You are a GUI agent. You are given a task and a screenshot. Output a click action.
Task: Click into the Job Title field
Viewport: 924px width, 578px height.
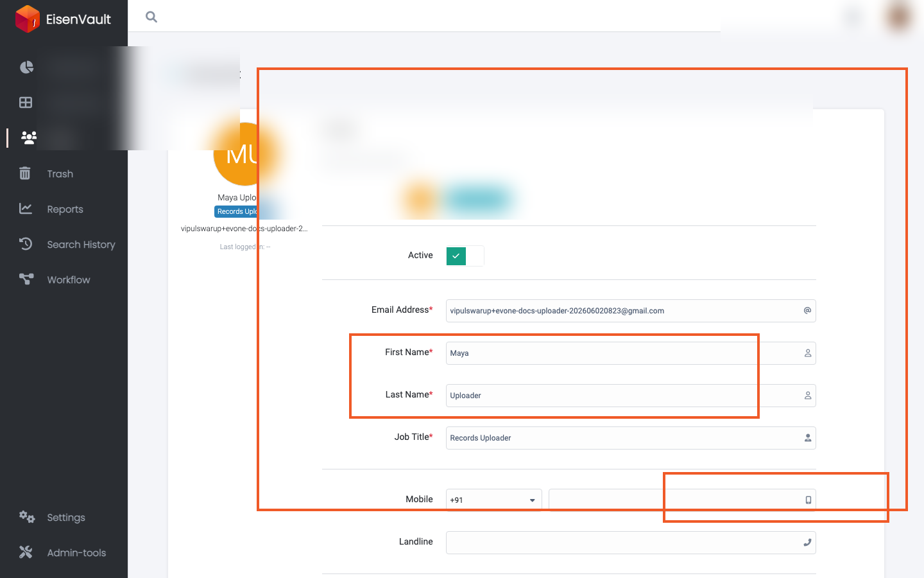click(x=631, y=438)
